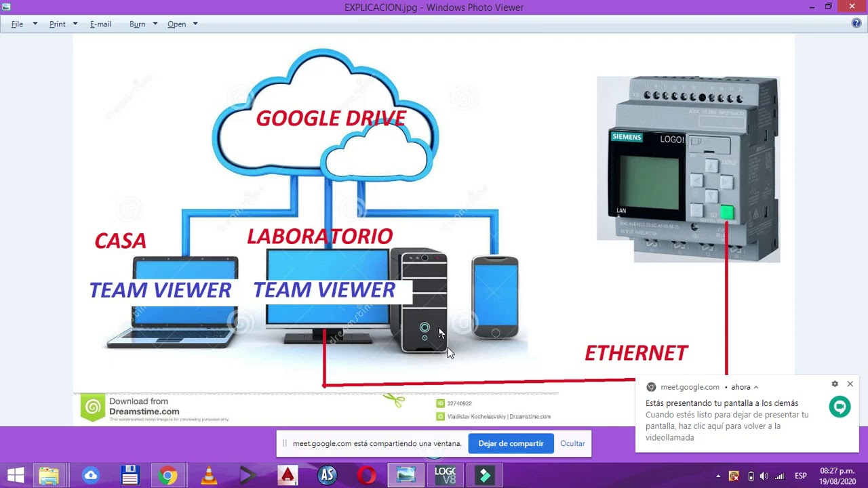Click the Ocultar link

[x=572, y=443]
